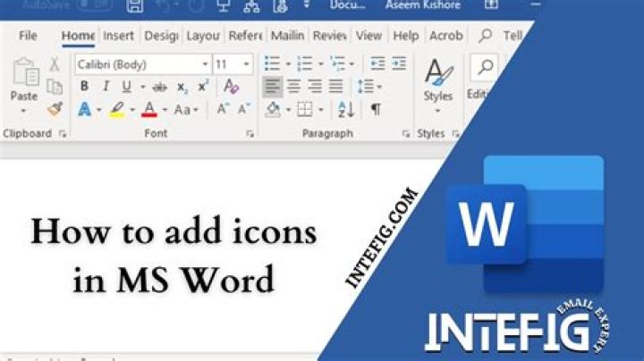Click the Sort A to Z icon
Screen dimensions: 644x361
pyautogui.click(x=345, y=109)
